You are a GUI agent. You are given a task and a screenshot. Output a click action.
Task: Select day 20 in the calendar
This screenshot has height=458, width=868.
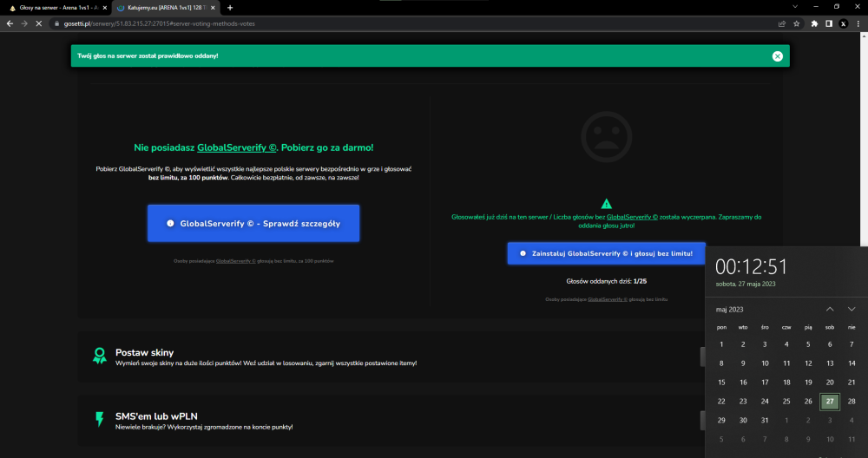point(830,383)
